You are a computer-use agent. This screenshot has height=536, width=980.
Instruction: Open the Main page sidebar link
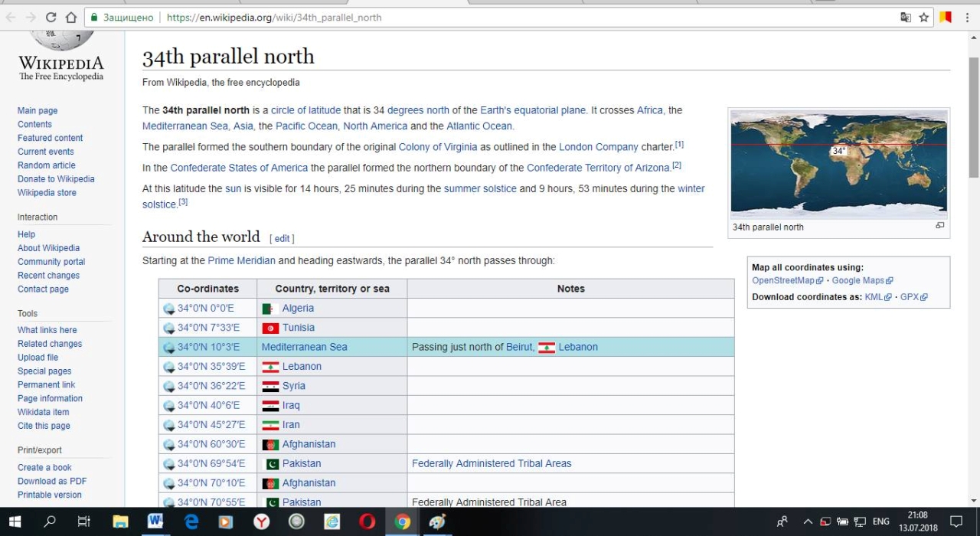pos(38,111)
